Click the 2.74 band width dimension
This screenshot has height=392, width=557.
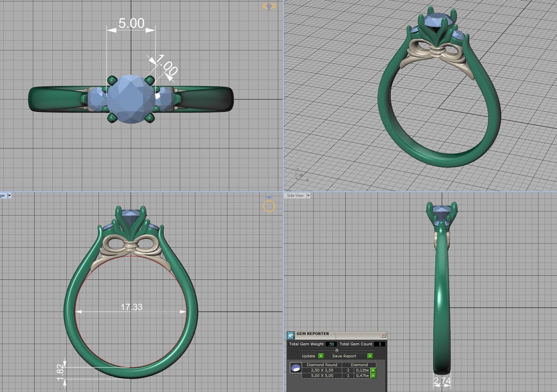pos(442,381)
